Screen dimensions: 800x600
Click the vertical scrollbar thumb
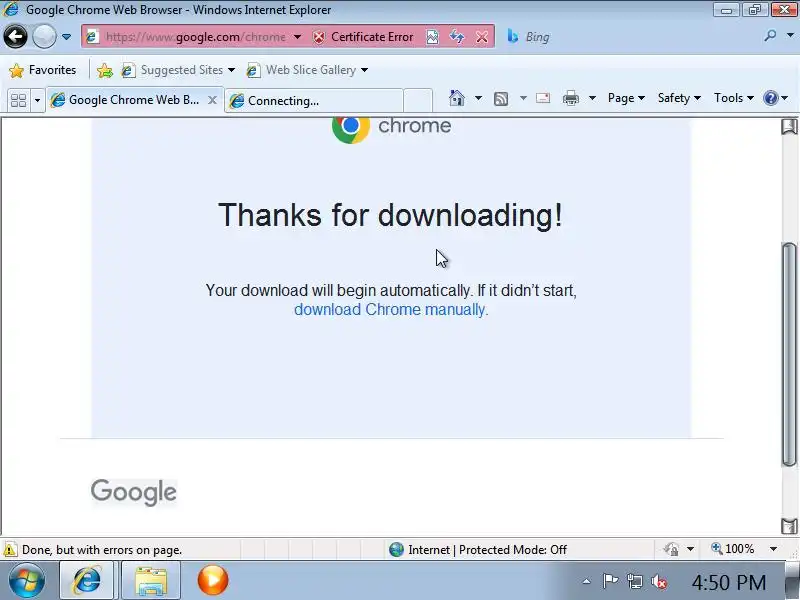[x=789, y=355]
